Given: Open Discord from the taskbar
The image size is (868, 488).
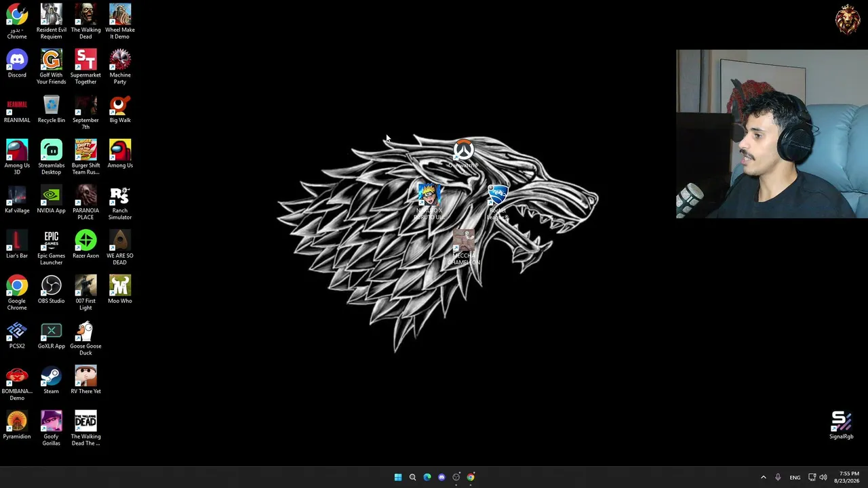Looking at the screenshot, I should (441, 477).
